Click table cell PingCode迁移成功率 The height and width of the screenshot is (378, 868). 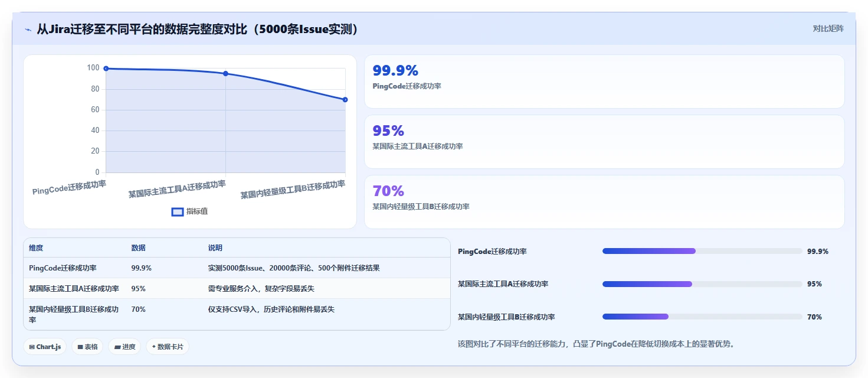(63, 268)
